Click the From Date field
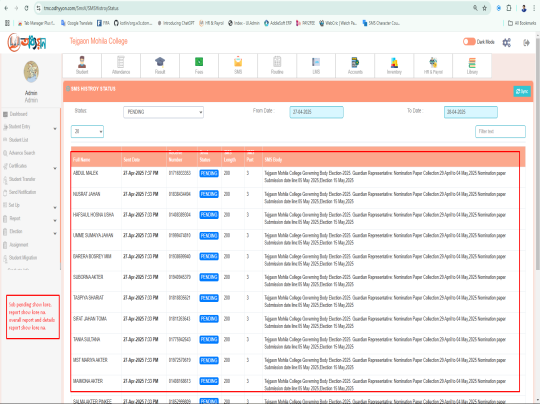The image size is (540, 404). 316,112
